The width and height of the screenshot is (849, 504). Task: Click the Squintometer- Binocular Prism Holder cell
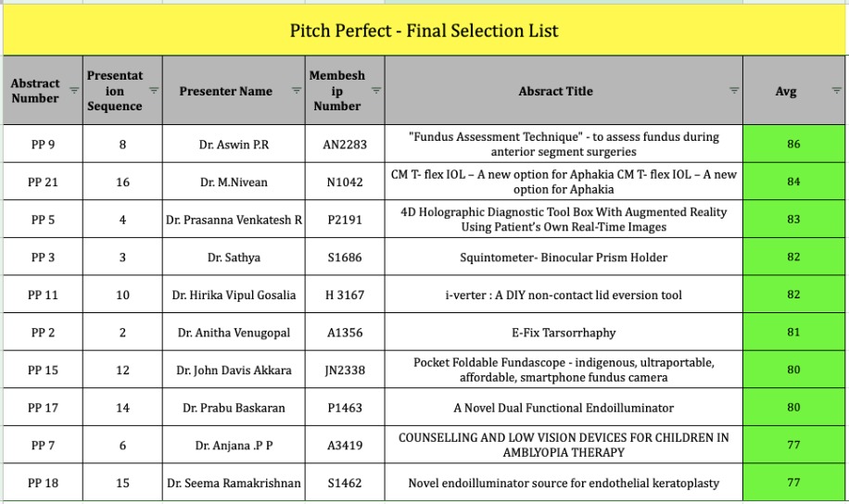click(x=564, y=258)
